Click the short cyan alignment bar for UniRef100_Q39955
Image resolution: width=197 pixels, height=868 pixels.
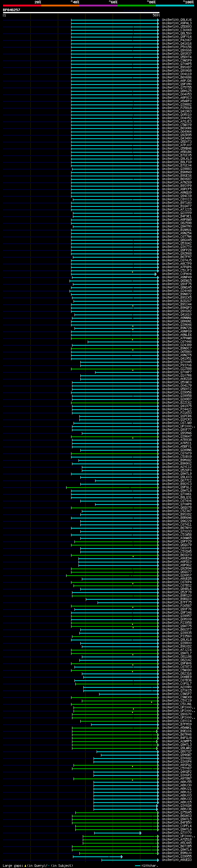click(x=98, y=857)
